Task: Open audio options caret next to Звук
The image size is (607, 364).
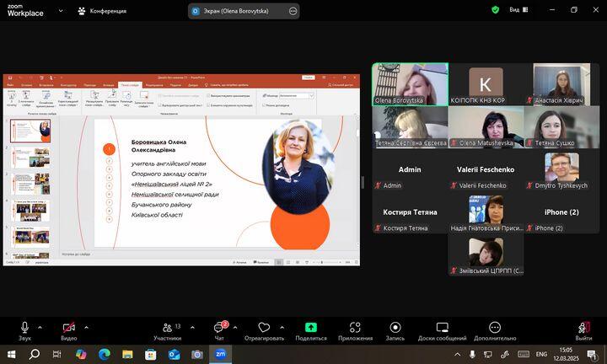Action: click(x=40, y=328)
